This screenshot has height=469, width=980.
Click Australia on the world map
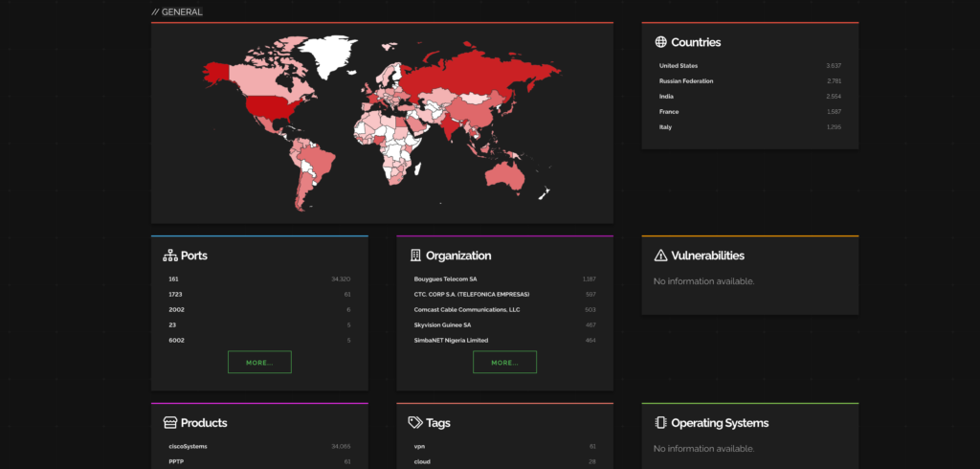(503, 175)
